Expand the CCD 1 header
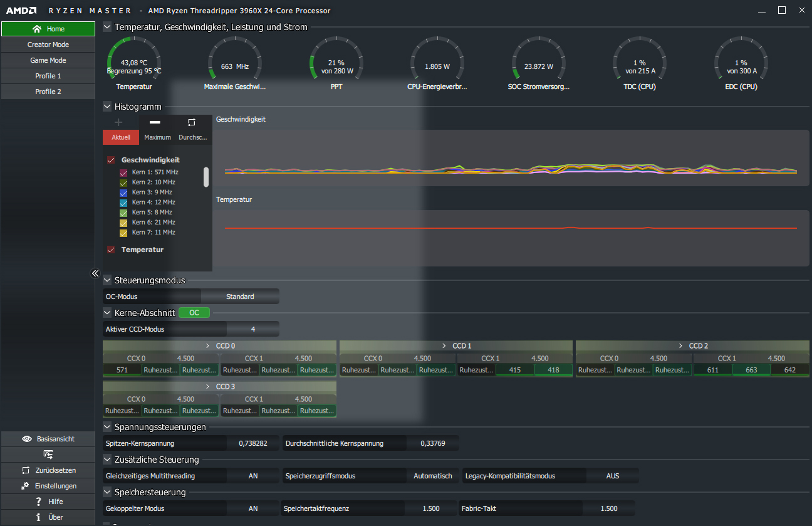The width and height of the screenshot is (812, 526). (x=455, y=346)
